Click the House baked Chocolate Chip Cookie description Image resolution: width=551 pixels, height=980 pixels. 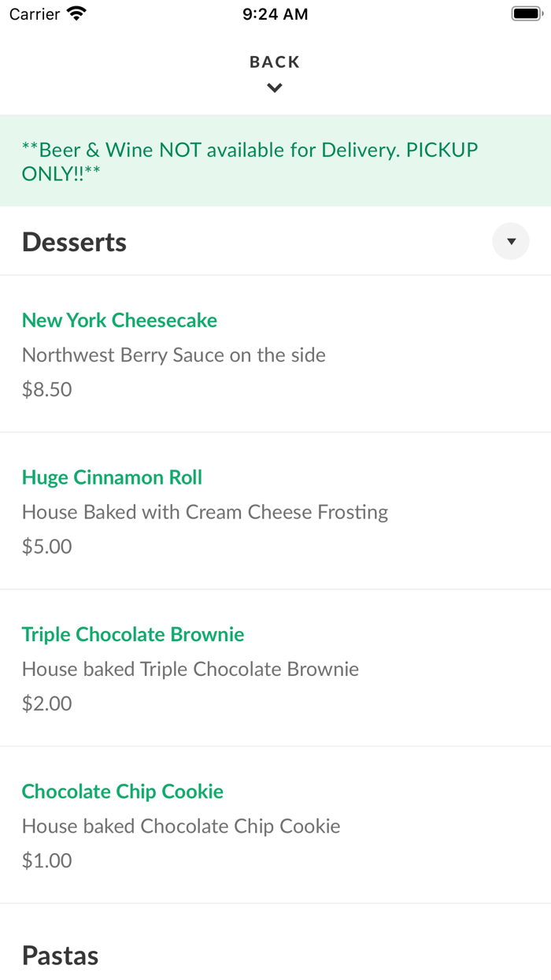pyautogui.click(x=181, y=826)
